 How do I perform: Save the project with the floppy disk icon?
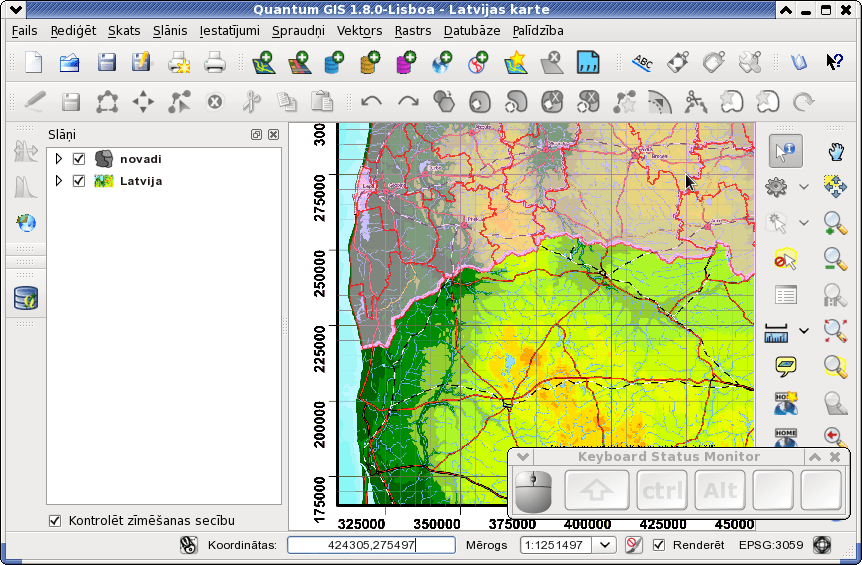click(x=107, y=63)
